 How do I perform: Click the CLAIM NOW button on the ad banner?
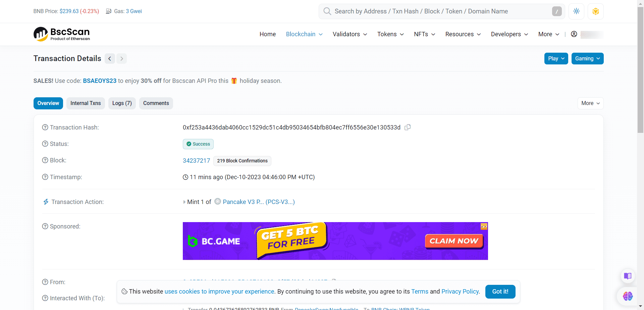tap(454, 241)
